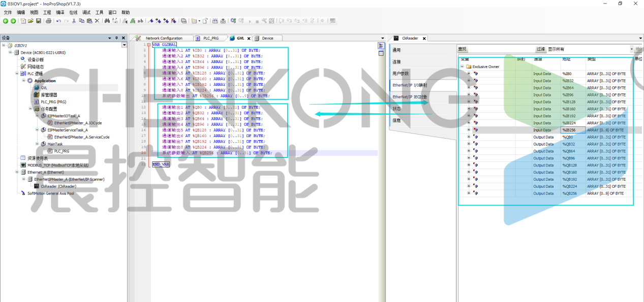The height and width of the screenshot is (302, 644).
Task: Expand the %IB0 Input Data row
Action: (x=469, y=74)
